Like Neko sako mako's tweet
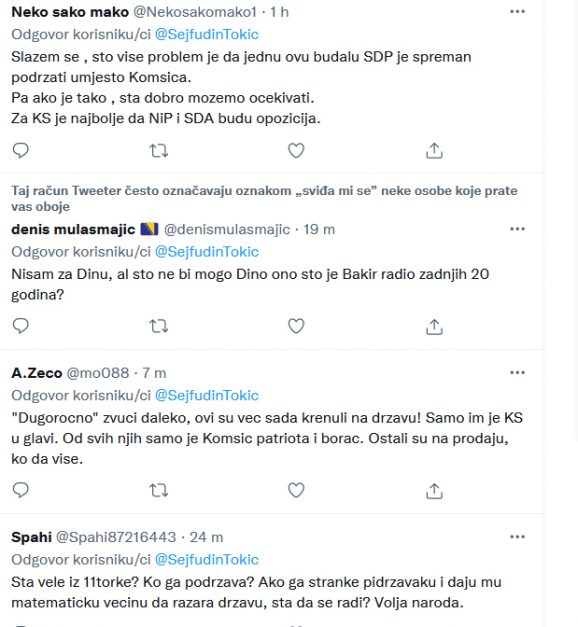 click(x=296, y=151)
